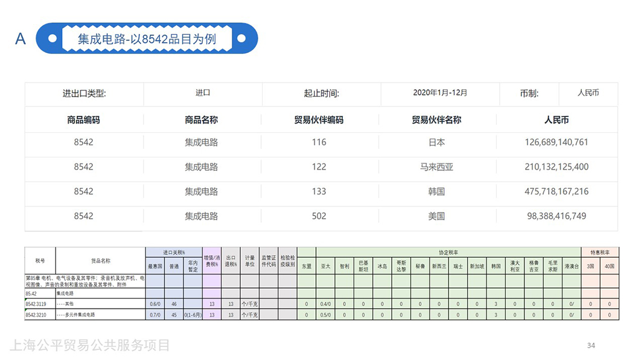Select the 进出口类型 field label
644x362 pixels.
tap(84, 94)
